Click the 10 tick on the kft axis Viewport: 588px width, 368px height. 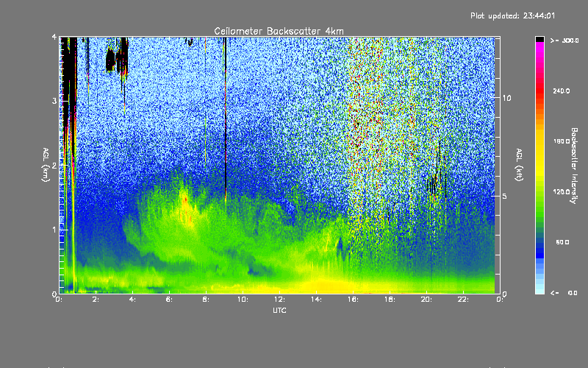click(x=506, y=98)
